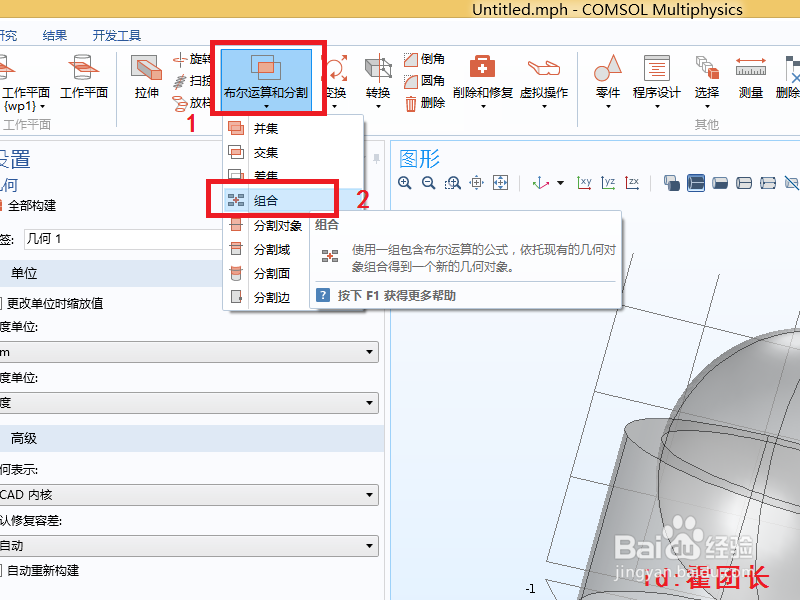Viewport: 800px width, 600px height.
Task: Toggle the select domains mode icon
Action: pos(696,183)
